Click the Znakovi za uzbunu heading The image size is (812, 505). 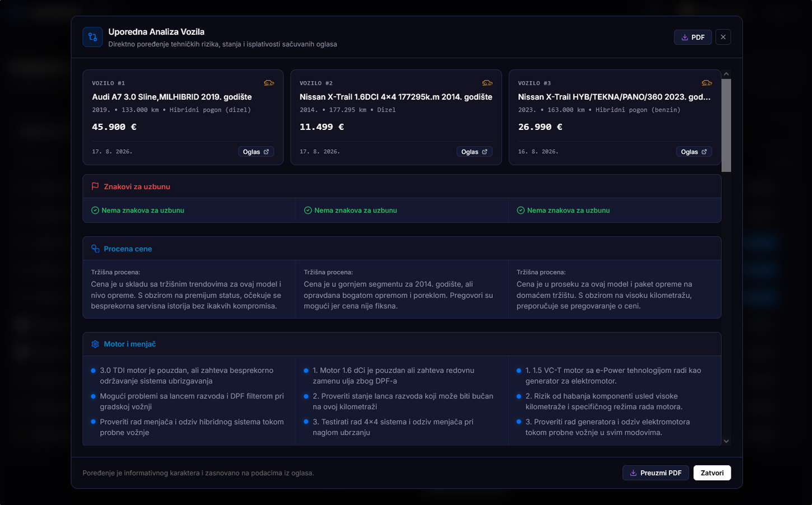tap(137, 186)
